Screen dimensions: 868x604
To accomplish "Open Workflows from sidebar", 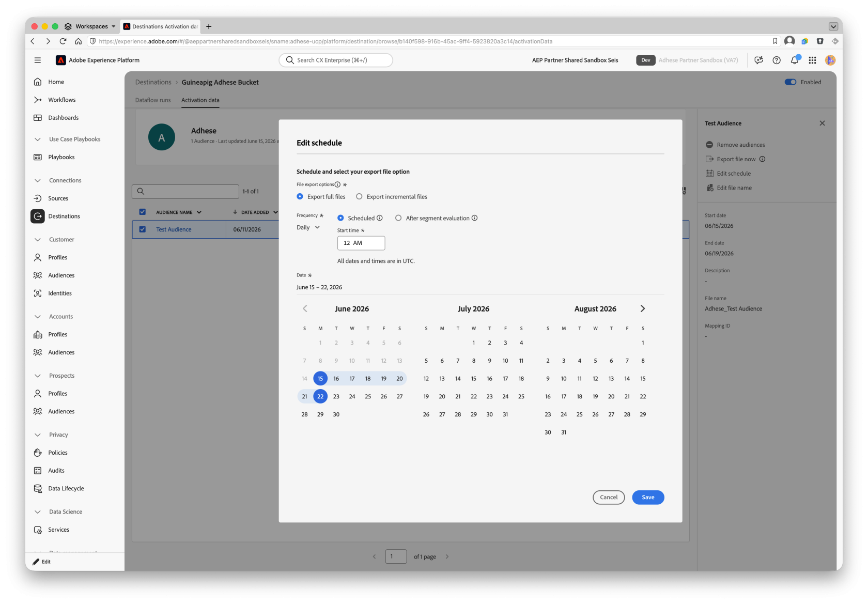I will [x=61, y=100].
